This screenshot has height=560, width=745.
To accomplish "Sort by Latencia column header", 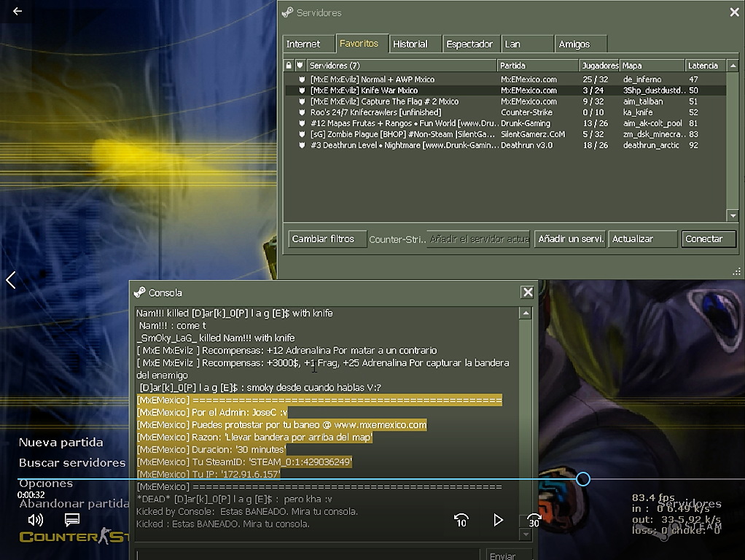I will pyautogui.click(x=705, y=65).
